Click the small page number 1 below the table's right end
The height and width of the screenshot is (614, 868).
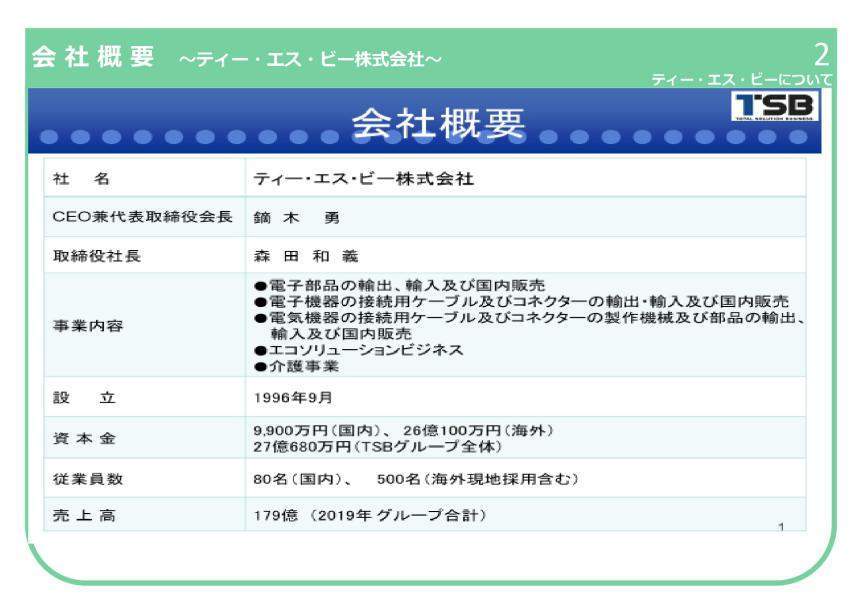tap(781, 527)
